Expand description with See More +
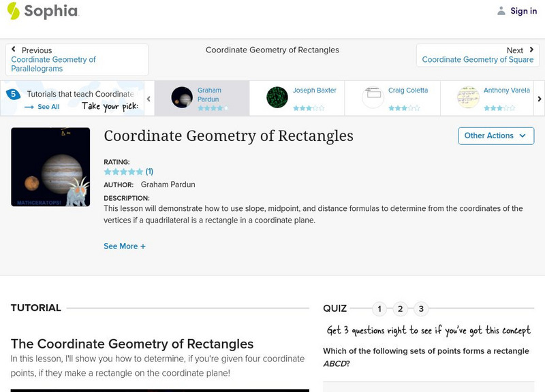The width and height of the screenshot is (545, 392). [x=125, y=246]
